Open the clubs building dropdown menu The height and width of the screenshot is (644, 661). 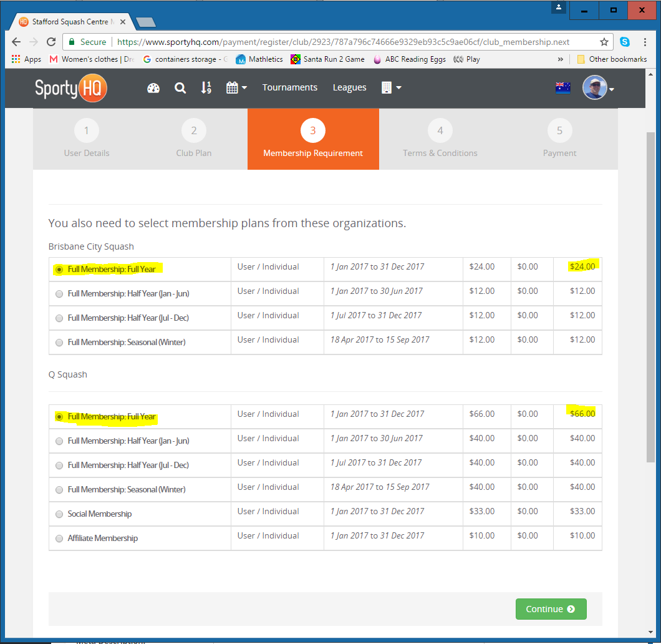[x=391, y=88]
